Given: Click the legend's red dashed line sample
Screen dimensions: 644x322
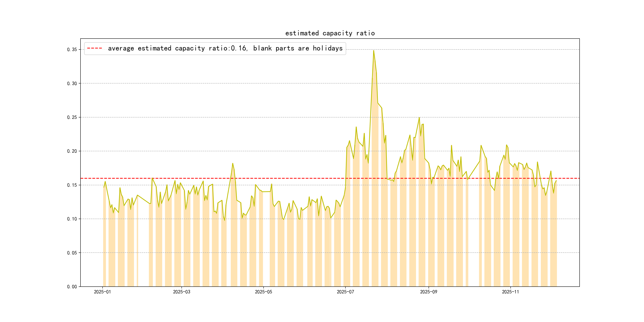Looking at the screenshot, I should click(x=94, y=48).
